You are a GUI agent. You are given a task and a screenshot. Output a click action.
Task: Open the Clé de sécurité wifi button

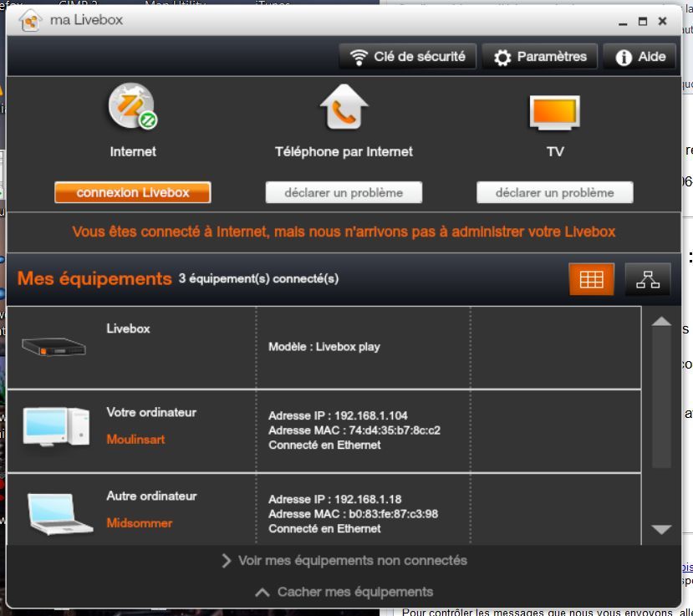tap(407, 57)
